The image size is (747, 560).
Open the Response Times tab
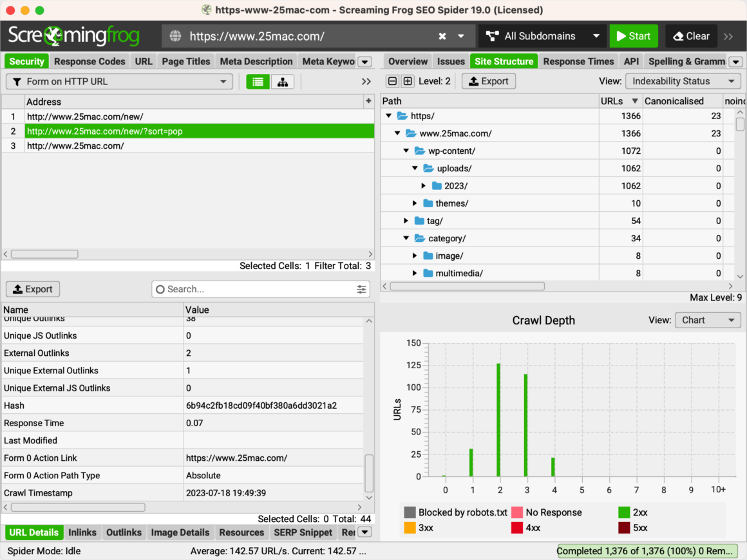coord(578,61)
